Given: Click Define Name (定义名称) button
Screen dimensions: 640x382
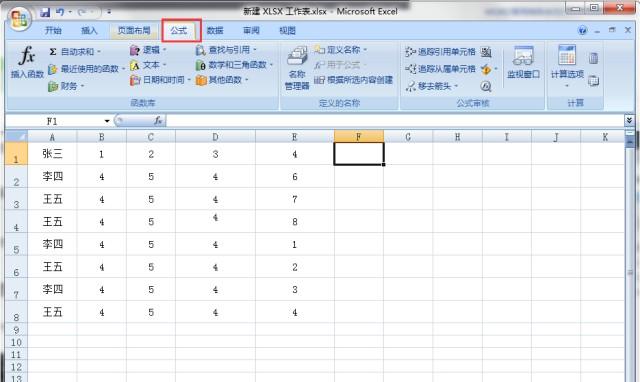Looking at the screenshot, I should 340,50.
